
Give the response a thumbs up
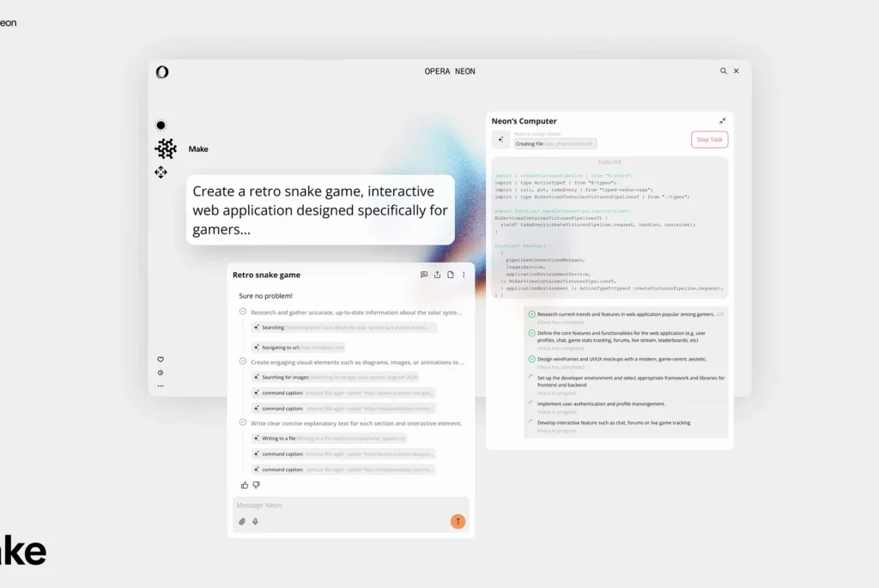pos(244,484)
